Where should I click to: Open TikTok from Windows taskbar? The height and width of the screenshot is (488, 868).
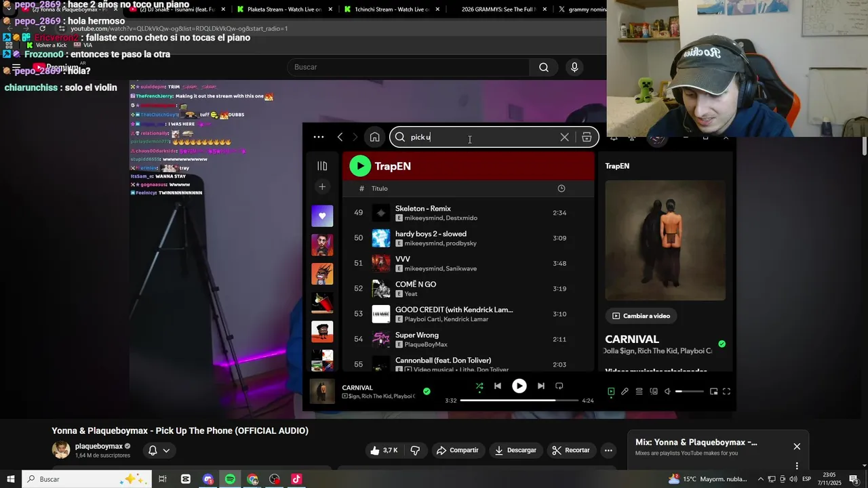click(x=296, y=479)
